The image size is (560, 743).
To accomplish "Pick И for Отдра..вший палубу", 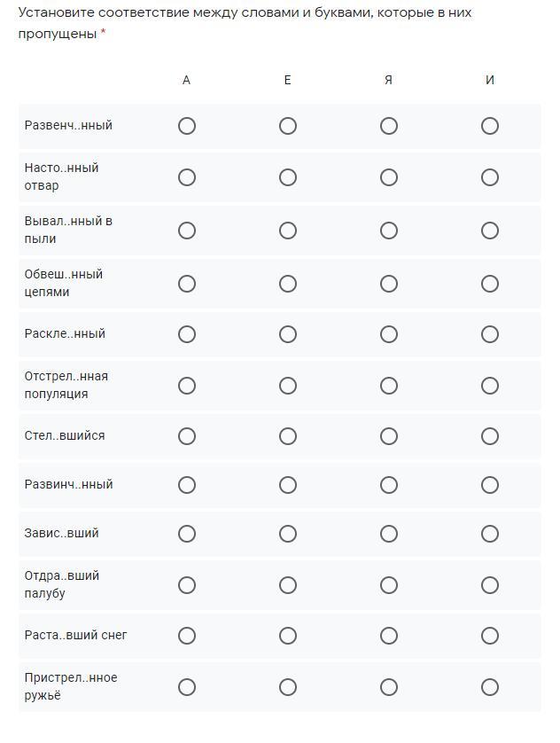I will click(490, 585).
